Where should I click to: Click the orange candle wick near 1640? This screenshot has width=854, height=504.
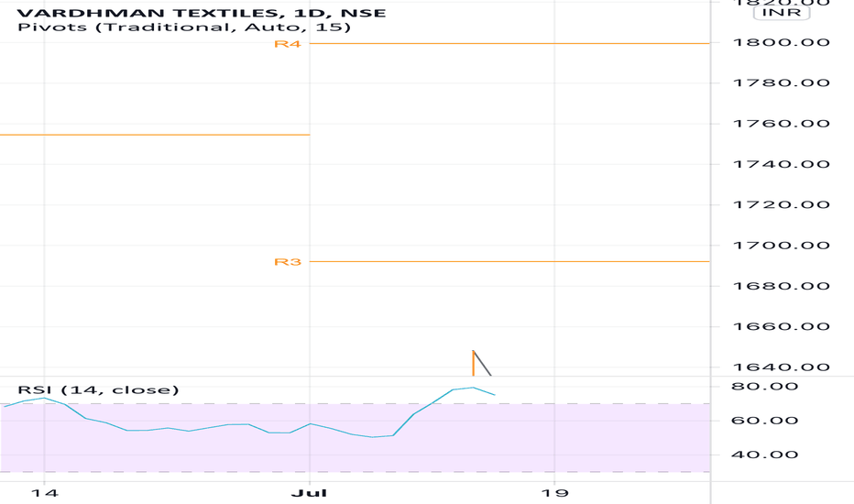click(x=474, y=363)
